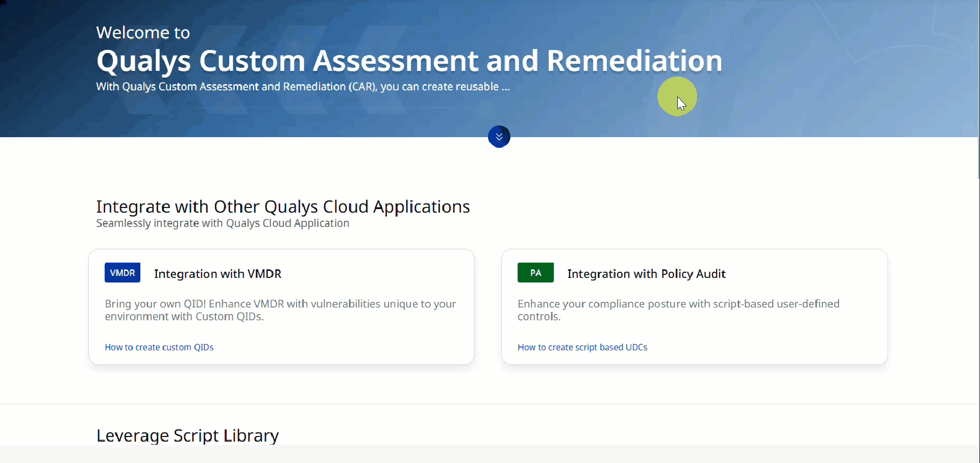This screenshot has height=463, width=980.
Task: Click the 'Leverage Script Library' heading
Action: (x=187, y=435)
